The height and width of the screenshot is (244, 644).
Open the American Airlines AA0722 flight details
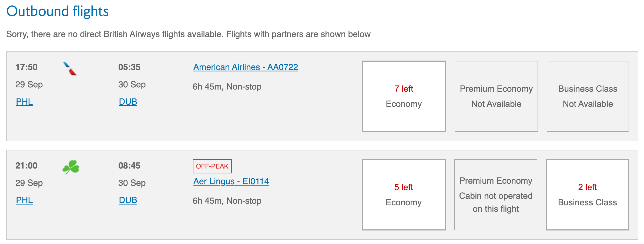pyautogui.click(x=245, y=67)
